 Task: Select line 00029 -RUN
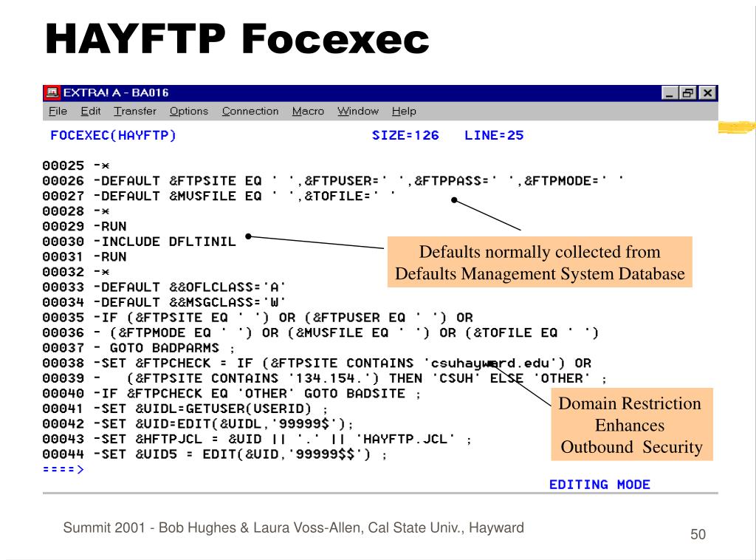point(84,227)
